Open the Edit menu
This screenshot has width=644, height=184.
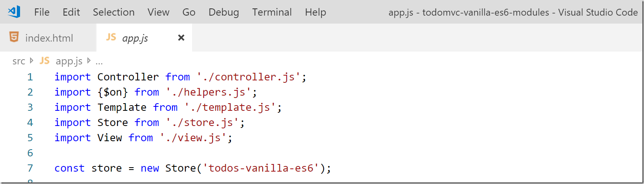tap(71, 12)
